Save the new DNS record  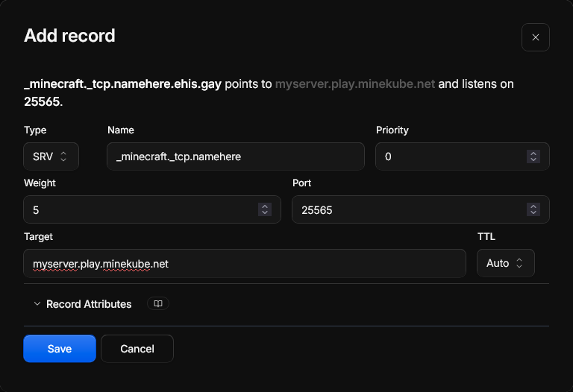tap(60, 349)
